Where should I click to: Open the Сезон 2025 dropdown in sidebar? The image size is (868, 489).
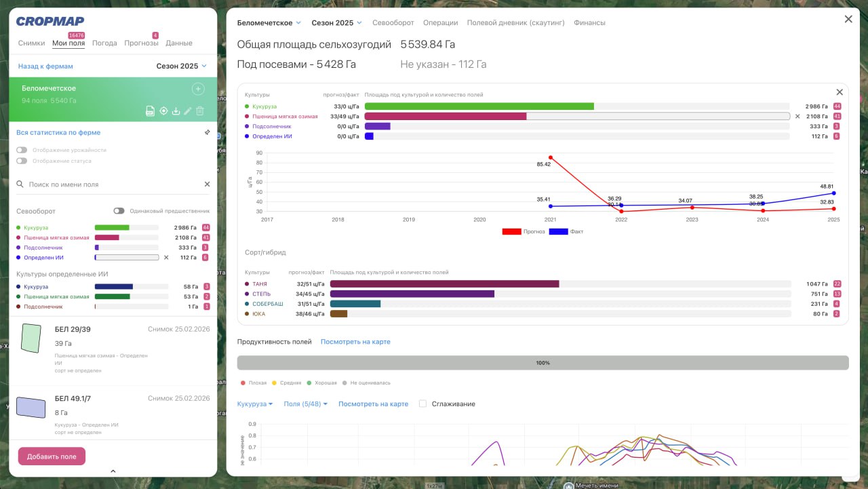point(181,66)
